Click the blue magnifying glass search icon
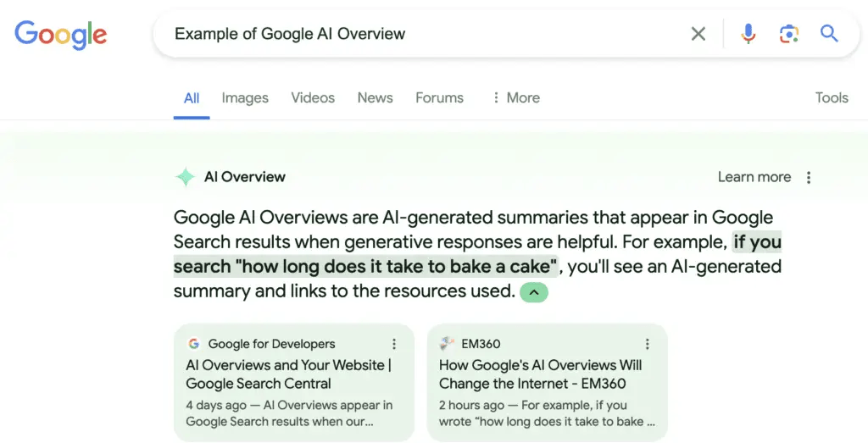The height and width of the screenshot is (443, 868). click(x=829, y=34)
